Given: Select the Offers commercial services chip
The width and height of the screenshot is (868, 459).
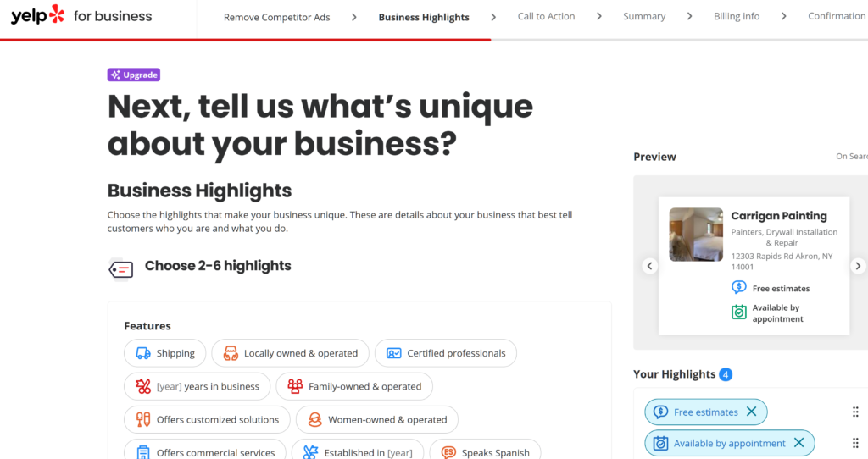Looking at the screenshot, I should click(x=206, y=452).
